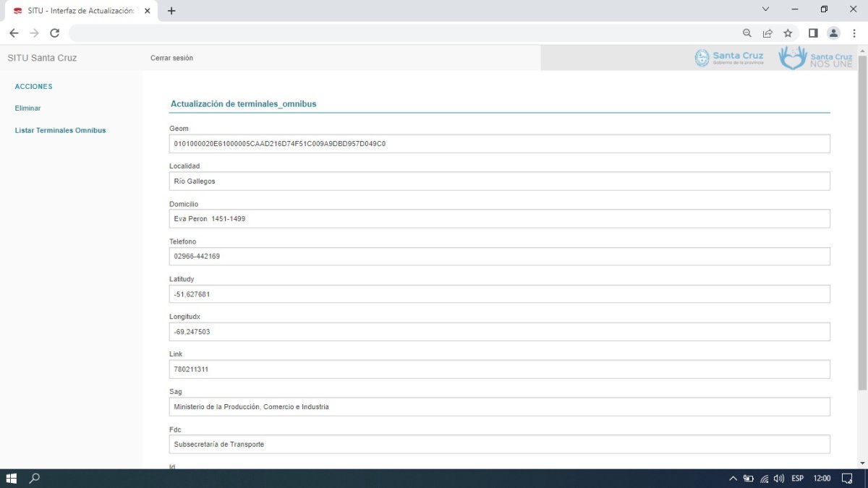The image size is (868, 488).
Task: Open the zoom magnifier icon in address bar
Action: pyautogui.click(x=747, y=33)
